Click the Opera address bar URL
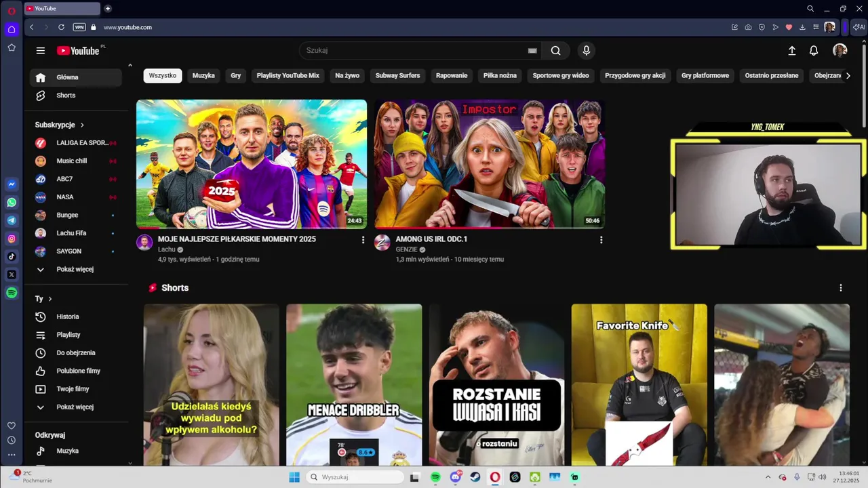Screen dimensions: 868x488 tap(127, 27)
